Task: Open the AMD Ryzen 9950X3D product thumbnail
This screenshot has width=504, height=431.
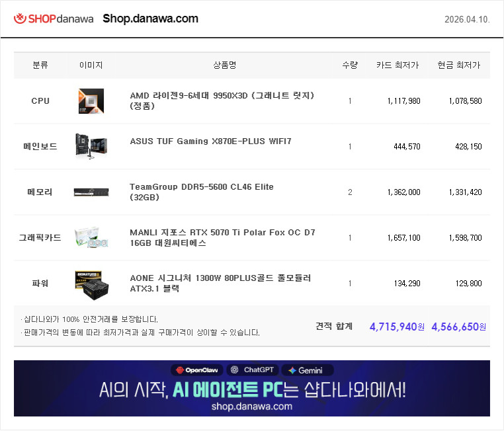Action: (x=91, y=101)
